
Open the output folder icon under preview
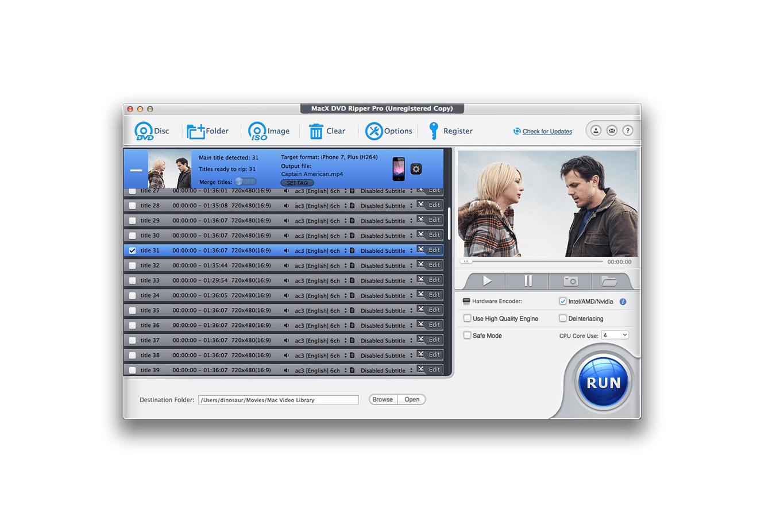[x=609, y=281]
